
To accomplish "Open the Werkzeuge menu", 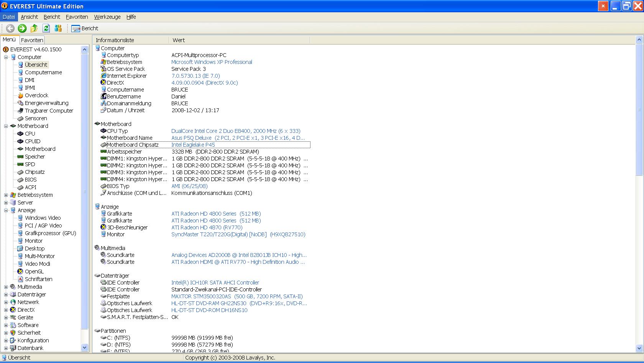I will 107,17.
